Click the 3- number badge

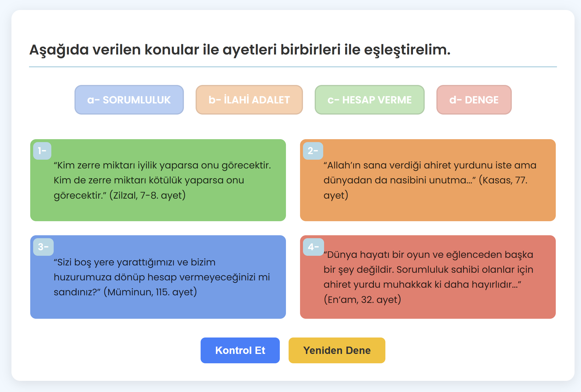[43, 247]
